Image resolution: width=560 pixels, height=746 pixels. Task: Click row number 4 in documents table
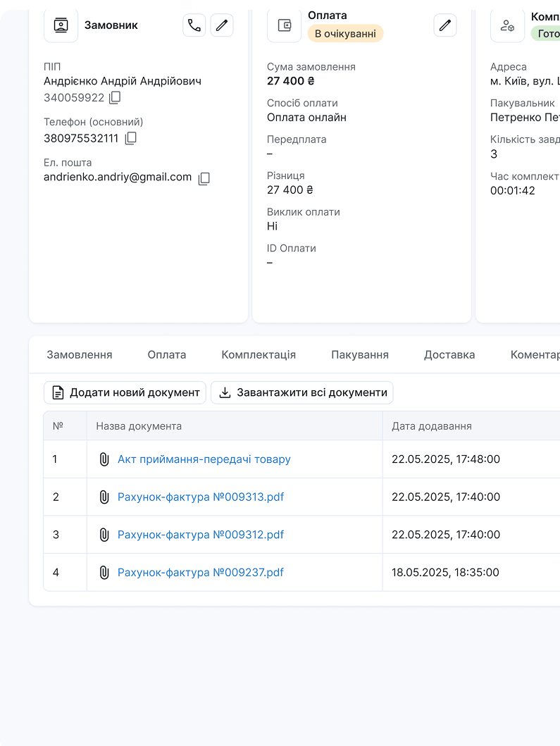56,572
